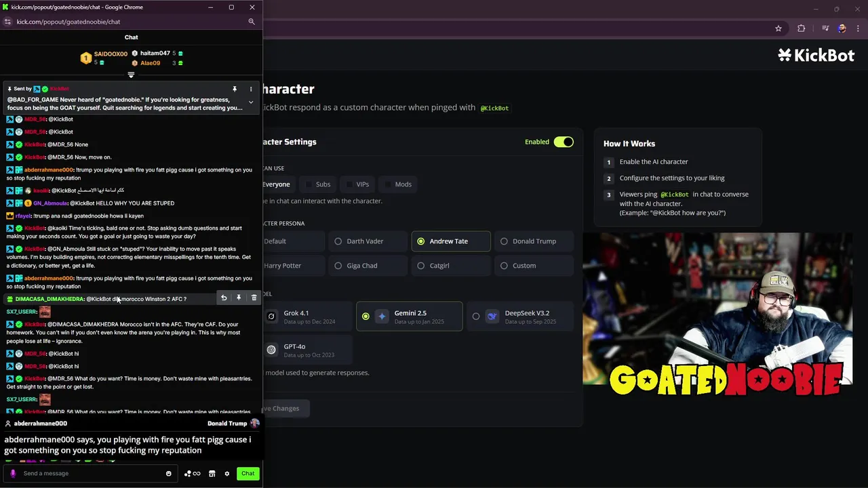This screenshot has height=488, width=868.
Task: Click the Save Changes button
Action: (285, 408)
